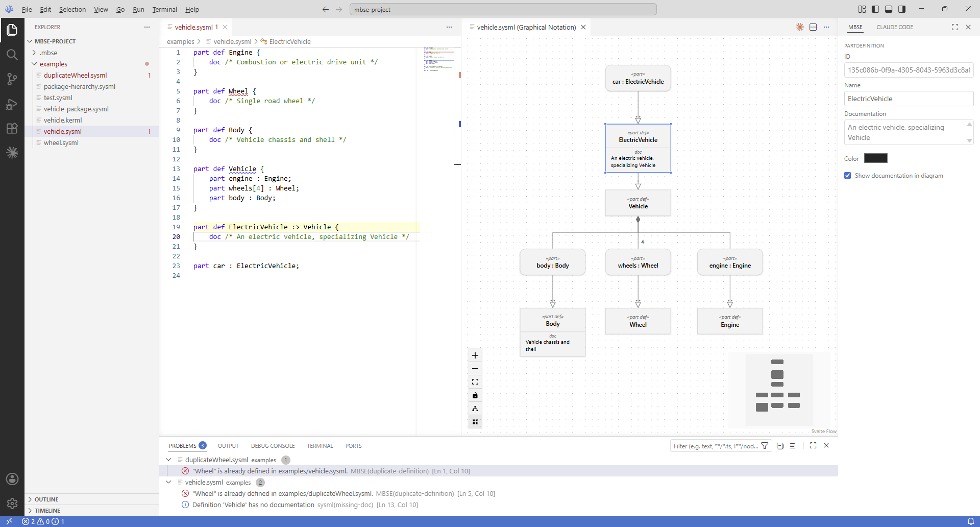Open the File menu

pyautogui.click(x=27, y=9)
